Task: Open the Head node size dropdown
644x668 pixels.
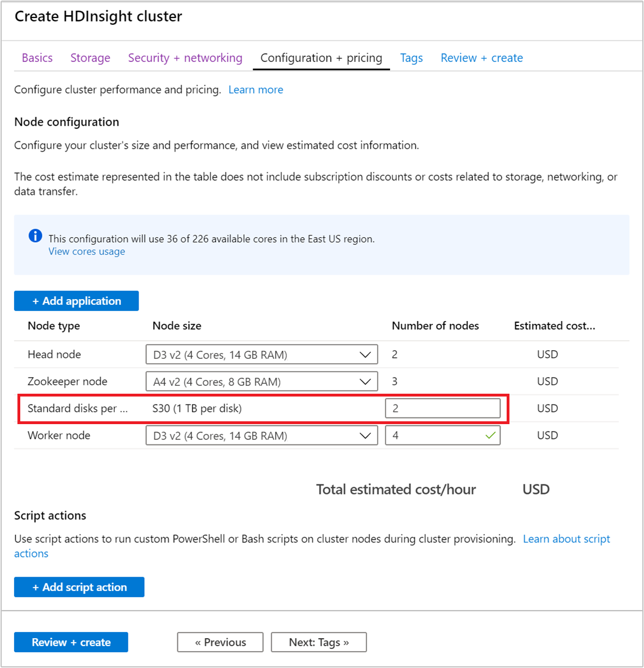Action: tap(261, 355)
